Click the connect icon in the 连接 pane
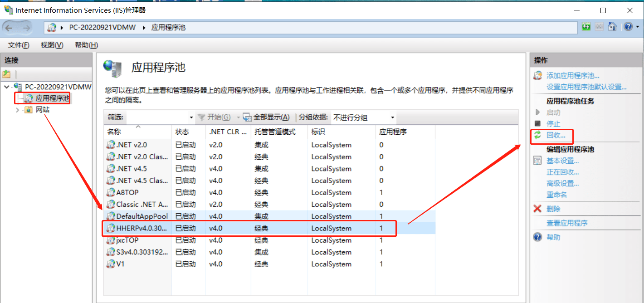 tap(6, 73)
